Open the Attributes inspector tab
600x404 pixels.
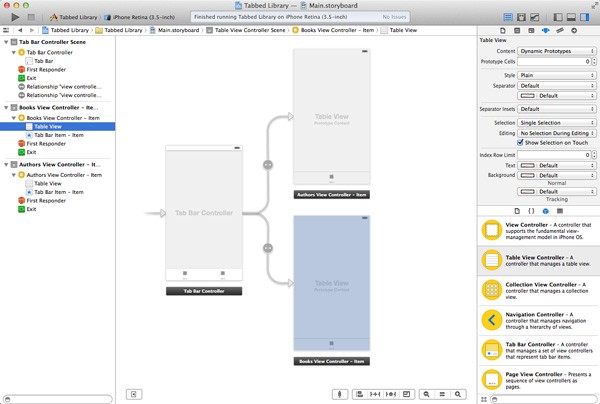(x=545, y=31)
